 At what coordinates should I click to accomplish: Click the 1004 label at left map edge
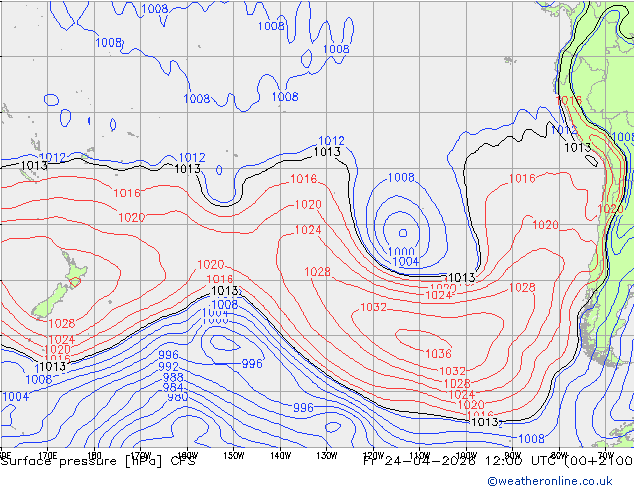tap(15, 397)
